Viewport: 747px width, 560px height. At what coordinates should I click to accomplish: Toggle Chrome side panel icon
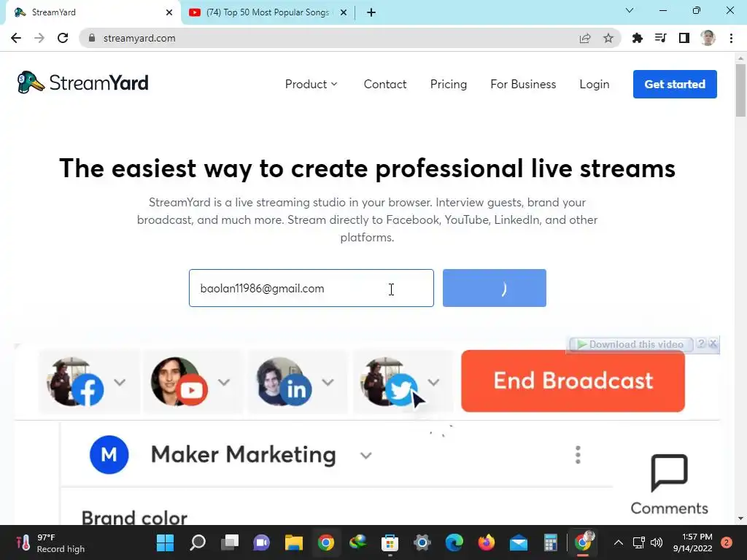tap(684, 38)
